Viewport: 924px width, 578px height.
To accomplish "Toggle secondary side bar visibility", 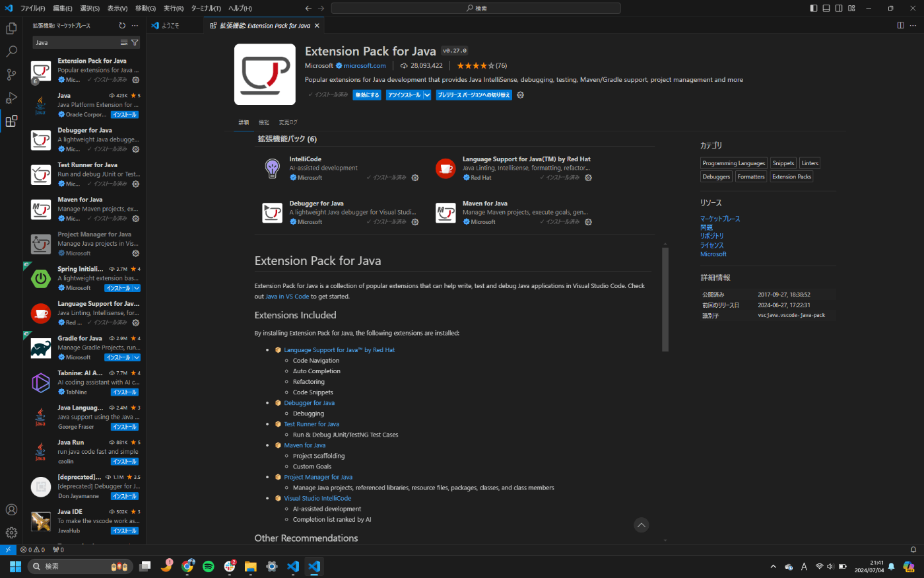I will click(839, 8).
